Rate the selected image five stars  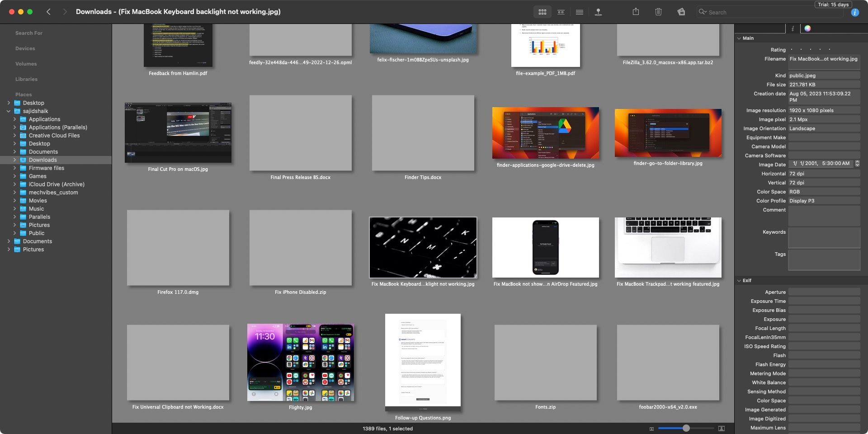click(830, 50)
